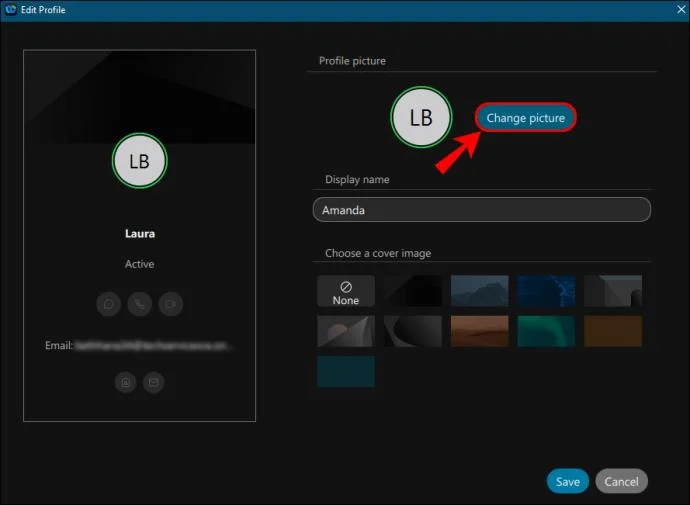
Task: Cancel editing the profile
Action: point(621,481)
